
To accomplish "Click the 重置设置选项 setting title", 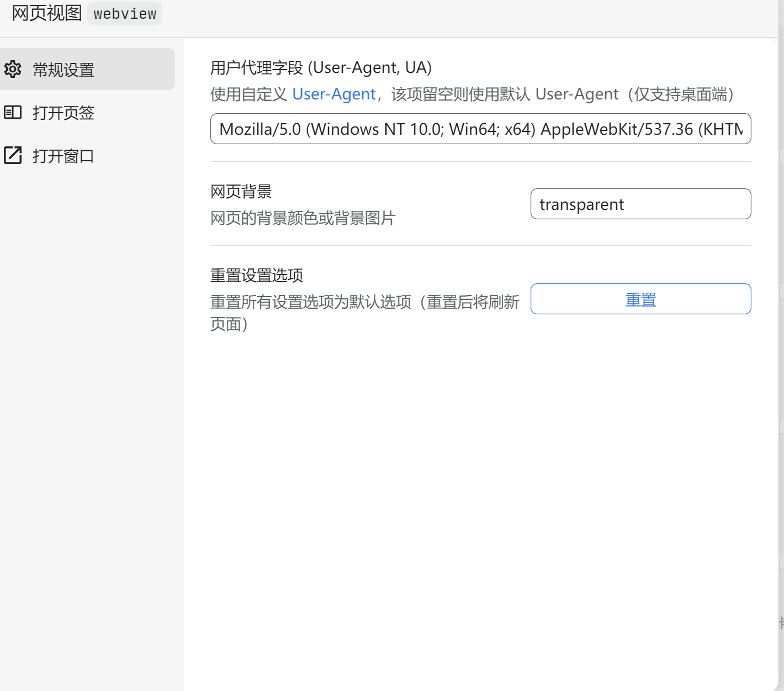I will click(x=257, y=276).
